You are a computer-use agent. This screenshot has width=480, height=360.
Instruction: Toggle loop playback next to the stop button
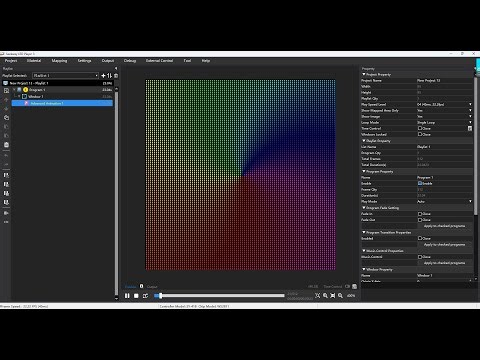click(x=145, y=296)
